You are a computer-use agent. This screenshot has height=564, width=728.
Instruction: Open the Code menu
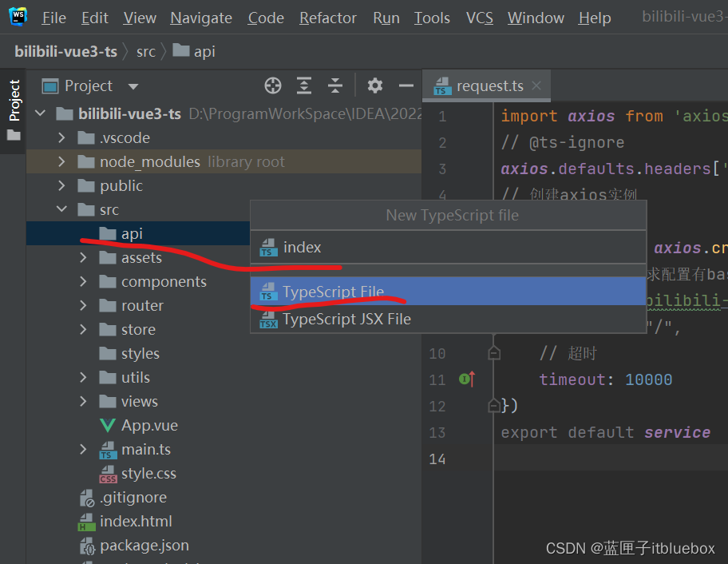pos(266,18)
